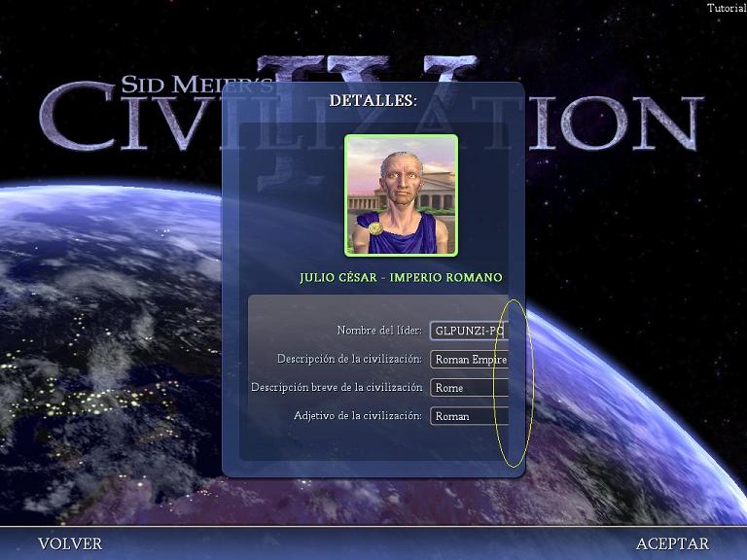747x560 pixels.
Task: Click the Tutorial label in the corner
Action: click(726, 8)
